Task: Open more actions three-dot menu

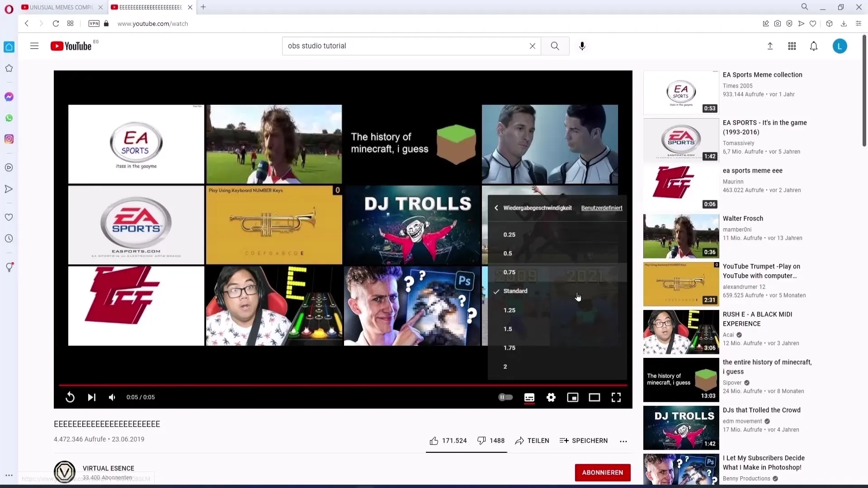Action: [x=623, y=441]
